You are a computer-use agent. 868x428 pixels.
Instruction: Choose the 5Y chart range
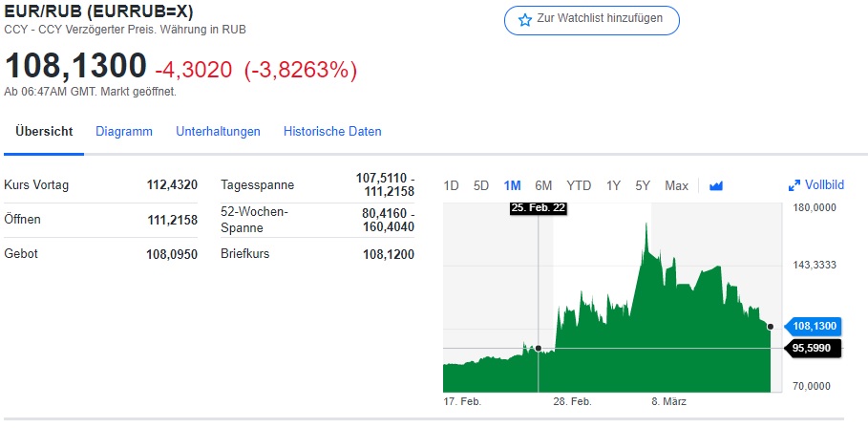pos(643,185)
